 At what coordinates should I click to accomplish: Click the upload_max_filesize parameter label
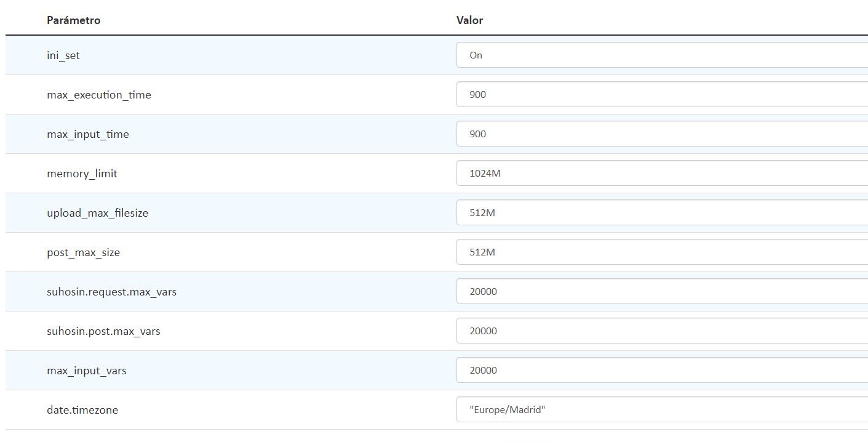click(x=97, y=213)
